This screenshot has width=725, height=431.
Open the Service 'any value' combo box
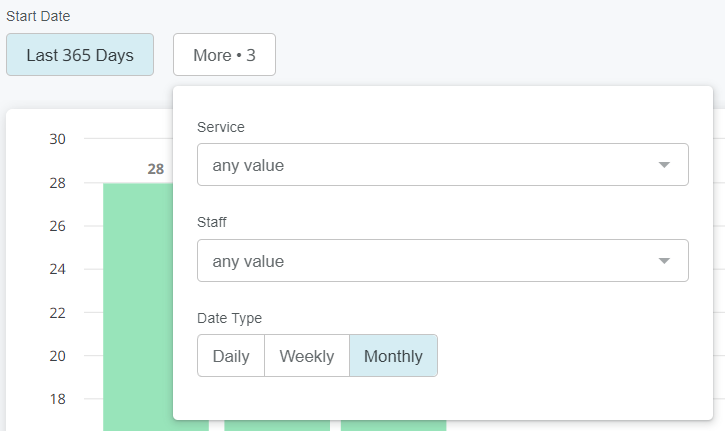point(430,165)
